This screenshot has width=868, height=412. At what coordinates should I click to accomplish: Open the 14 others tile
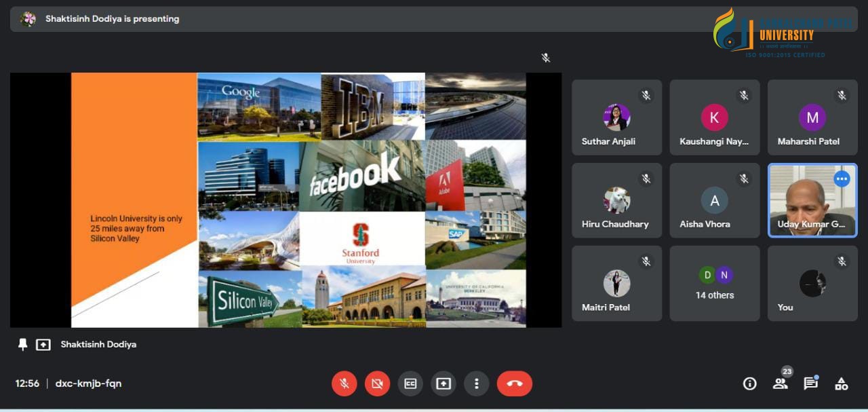click(715, 283)
